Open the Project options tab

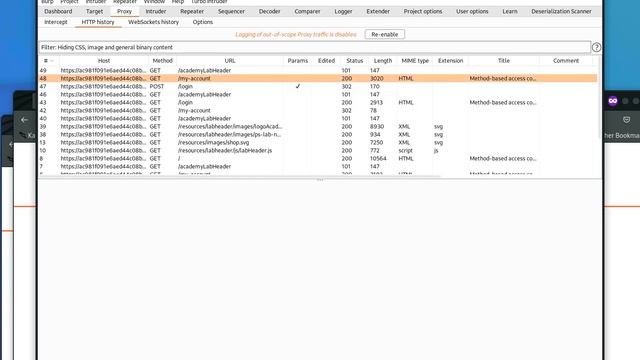[x=423, y=11]
